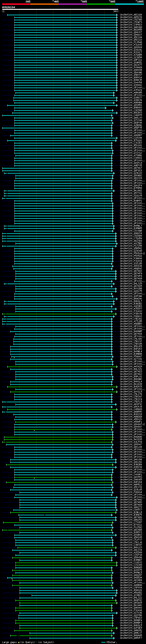Select hit UniRef100_A7SRN1

pyautogui.click(x=131, y=156)
